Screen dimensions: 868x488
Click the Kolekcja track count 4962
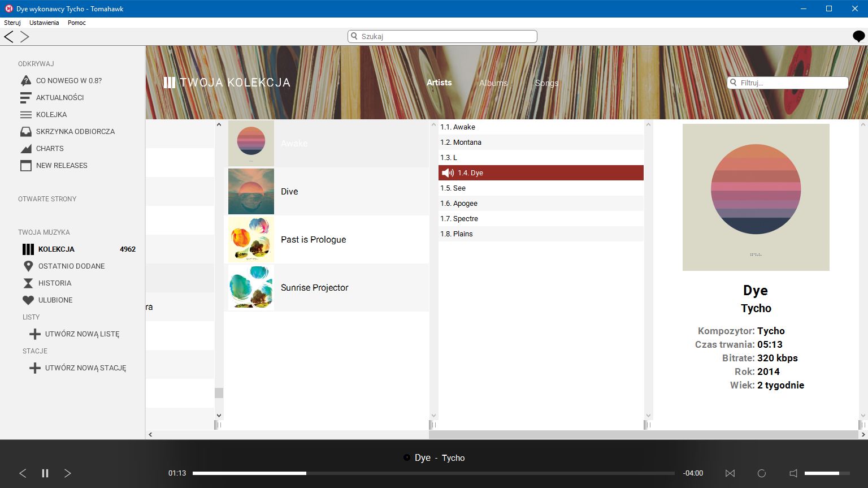coord(128,249)
